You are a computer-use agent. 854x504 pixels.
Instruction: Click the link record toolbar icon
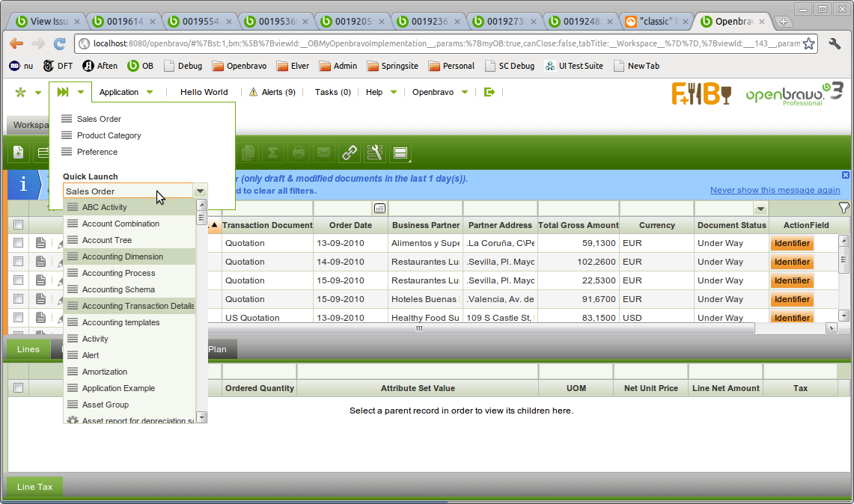click(x=349, y=153)
